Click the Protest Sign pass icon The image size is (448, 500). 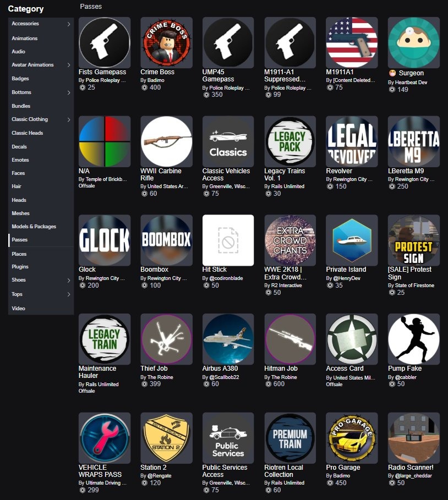coord(414,240)
